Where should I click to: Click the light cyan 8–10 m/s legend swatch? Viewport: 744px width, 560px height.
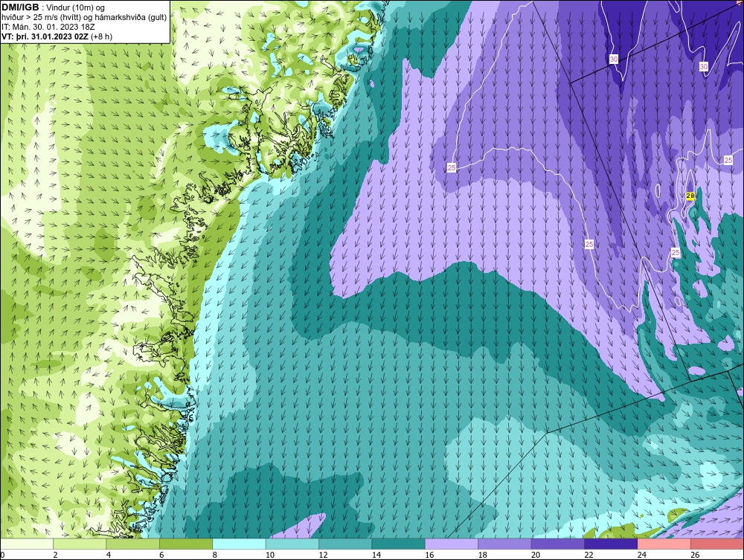coord(239,544)
